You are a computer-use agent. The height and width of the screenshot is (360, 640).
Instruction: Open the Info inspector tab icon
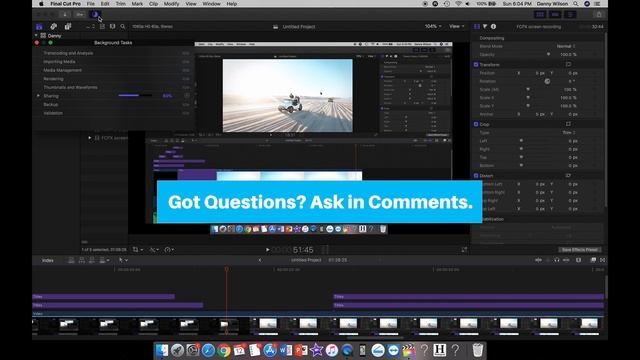493,27
